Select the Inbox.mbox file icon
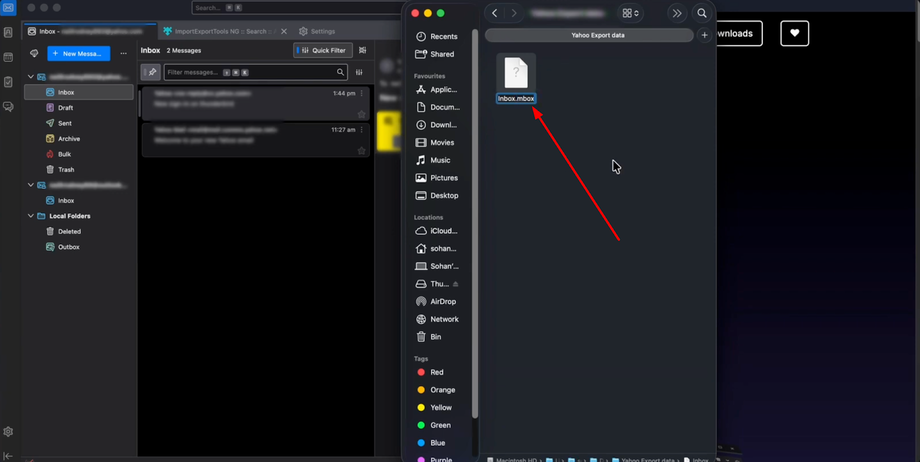 coord(516,73)
